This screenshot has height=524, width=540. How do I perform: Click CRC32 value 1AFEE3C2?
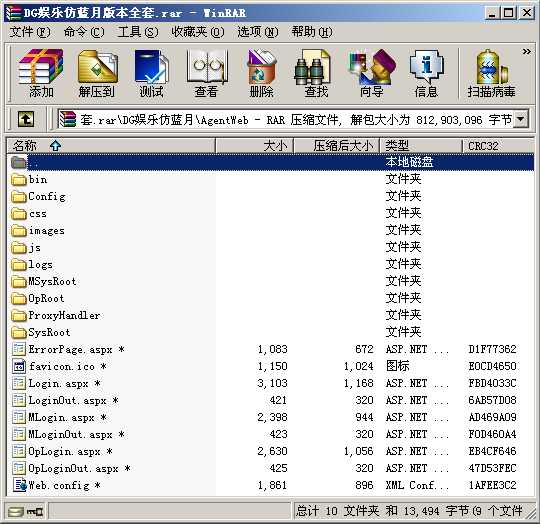(x=492, y=485)
